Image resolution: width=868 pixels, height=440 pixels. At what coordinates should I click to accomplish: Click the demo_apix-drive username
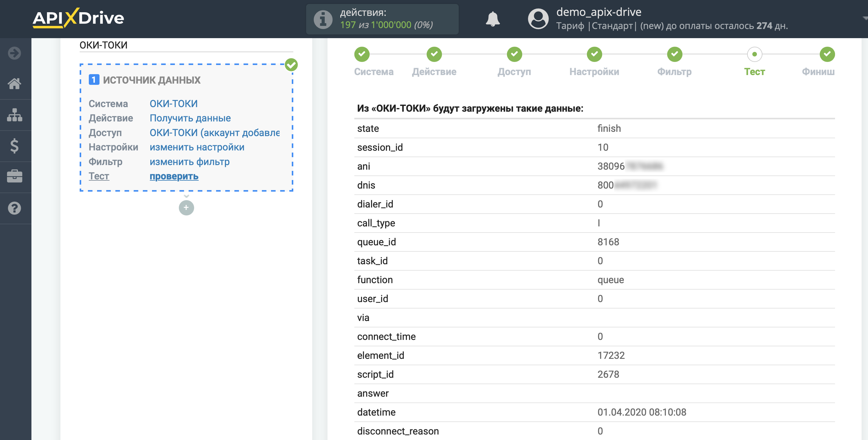[599, 12]
